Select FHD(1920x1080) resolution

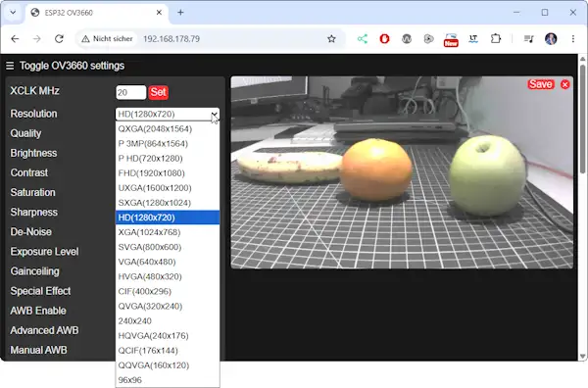168,173
